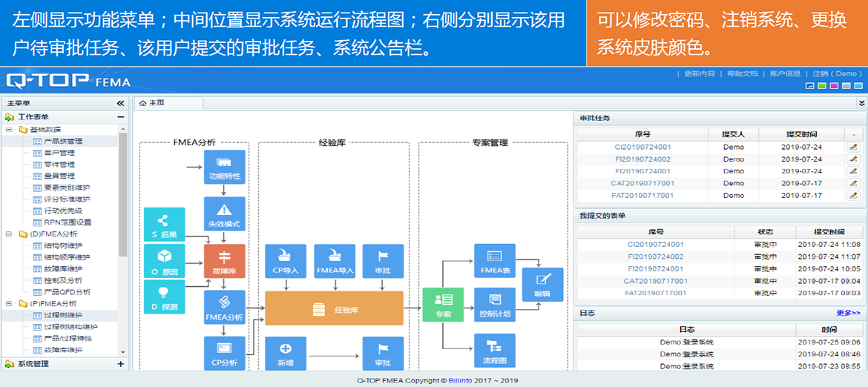Click the 控制计划 icon
This screenshot has height=387, width=868.
494,305
